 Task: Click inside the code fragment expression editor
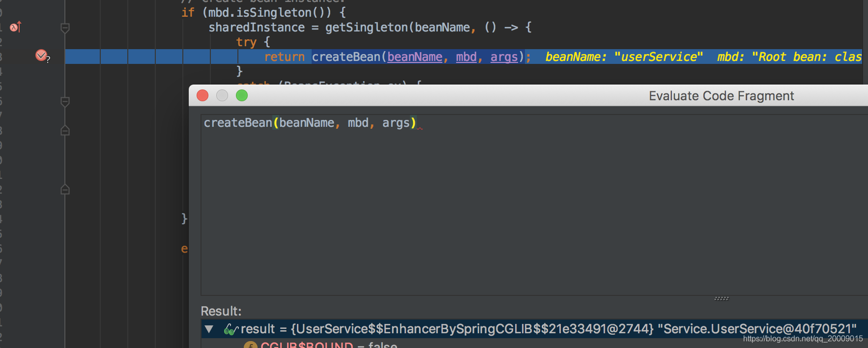pyautogui.click(x=534, y=205)
